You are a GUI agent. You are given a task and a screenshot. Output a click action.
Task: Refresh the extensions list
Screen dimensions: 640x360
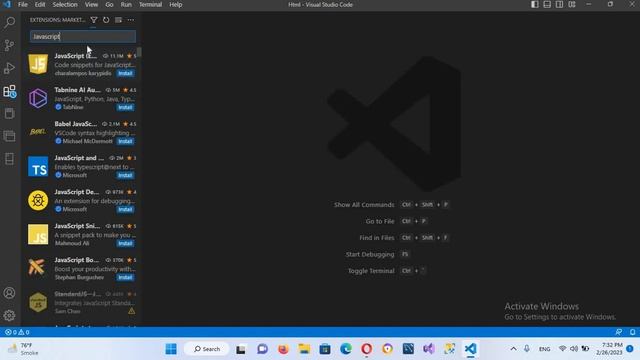pyautogui.click(x=106, y=20)
